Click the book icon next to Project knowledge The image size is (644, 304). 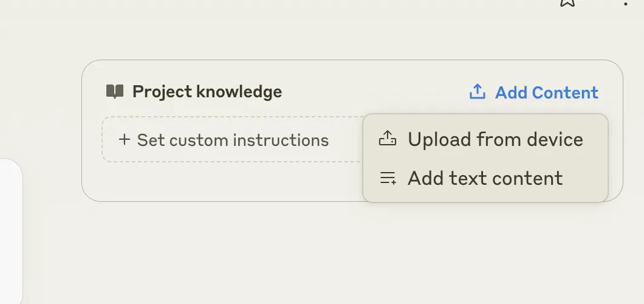(115, 92)
